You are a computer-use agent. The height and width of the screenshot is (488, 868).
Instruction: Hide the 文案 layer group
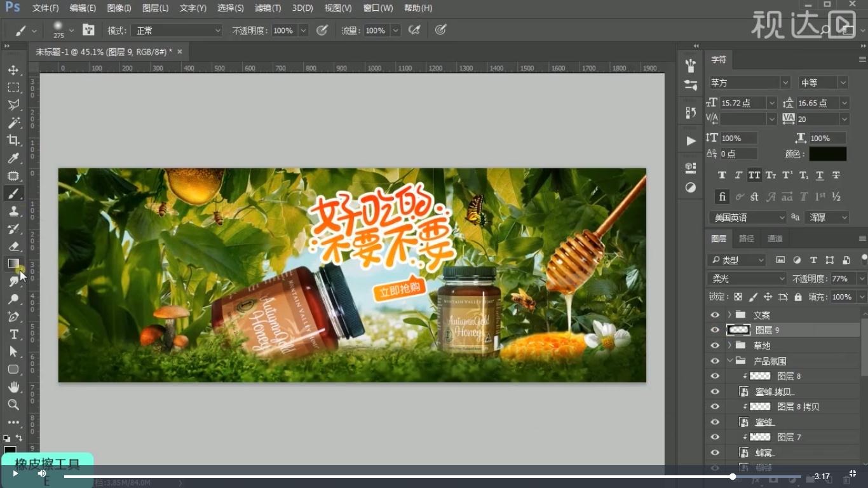(715, 315)
